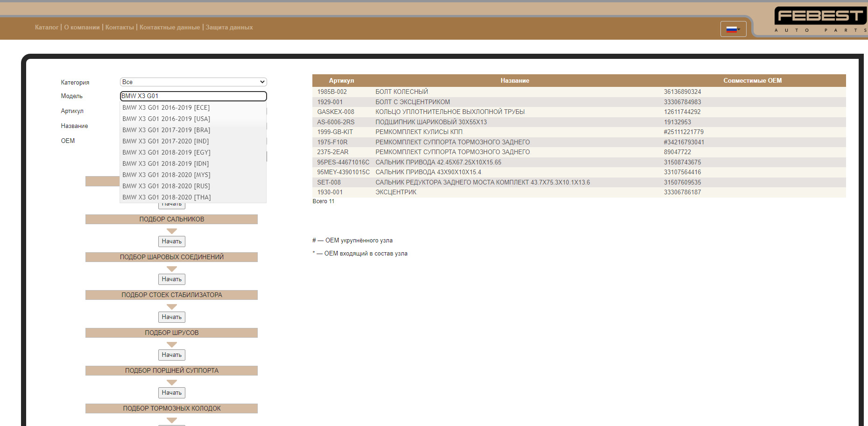The width and height of the screenshot is (868, 426).
Task: Click OEM number 31508743675
Action: [682, 163]
